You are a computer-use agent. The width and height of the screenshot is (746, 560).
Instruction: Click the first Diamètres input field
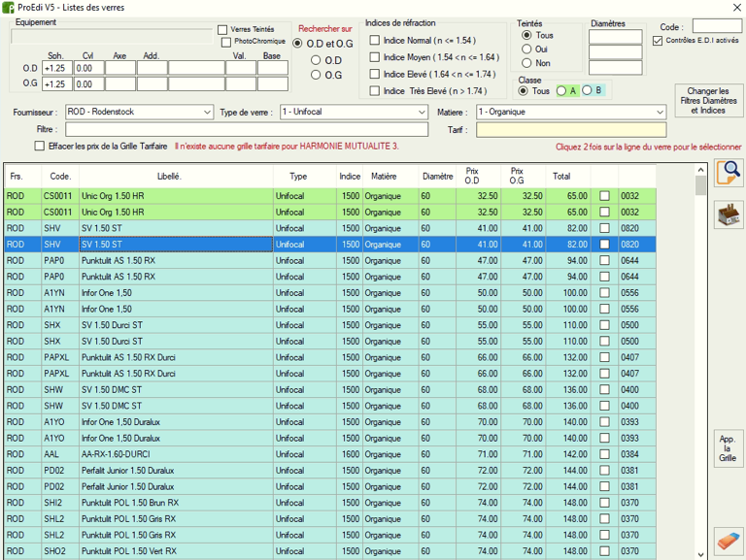pyautogui.click(x=615, y=37)
